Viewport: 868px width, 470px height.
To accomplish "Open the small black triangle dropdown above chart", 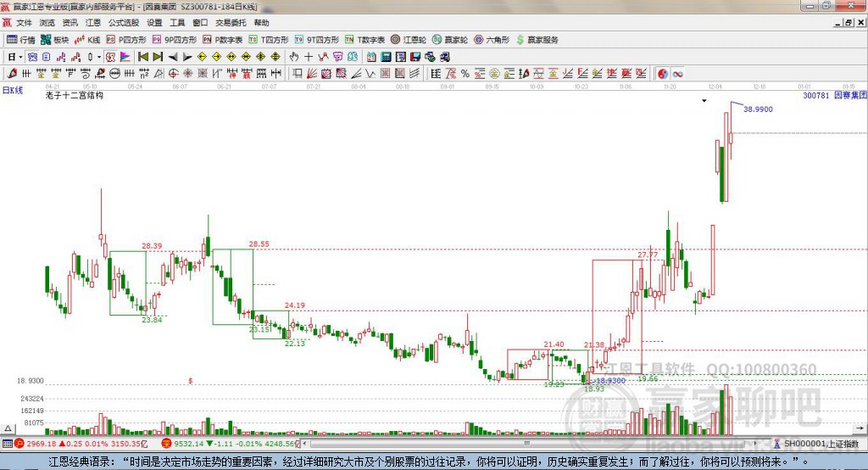I will coord(704,101).
